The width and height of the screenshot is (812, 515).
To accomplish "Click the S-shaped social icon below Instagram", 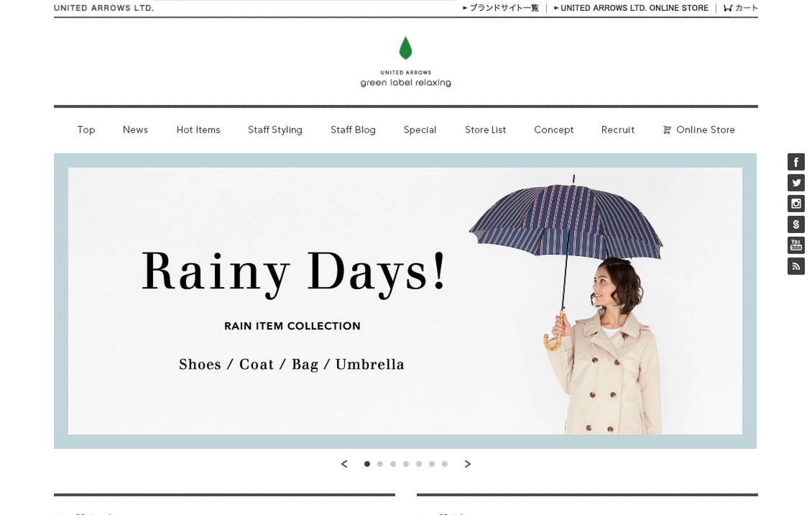I will click(x=796, y=224).
